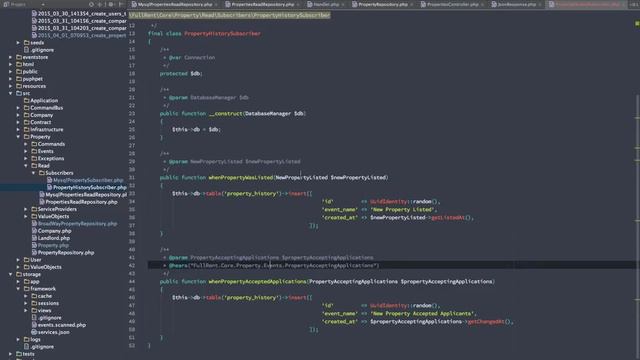The height and width of the screenshot is (360, 640).
Task: Click the Commands folder icon
Action: [34, 144]
